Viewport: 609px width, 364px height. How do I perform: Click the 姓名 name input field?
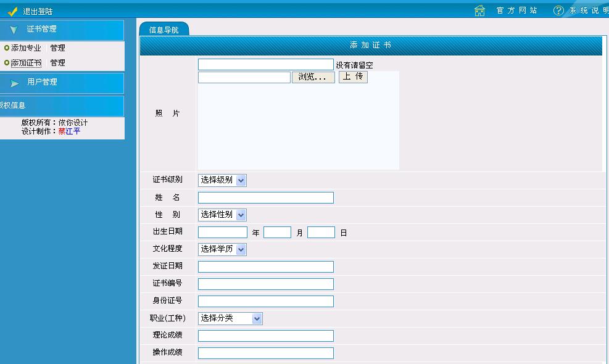point(265,197)
